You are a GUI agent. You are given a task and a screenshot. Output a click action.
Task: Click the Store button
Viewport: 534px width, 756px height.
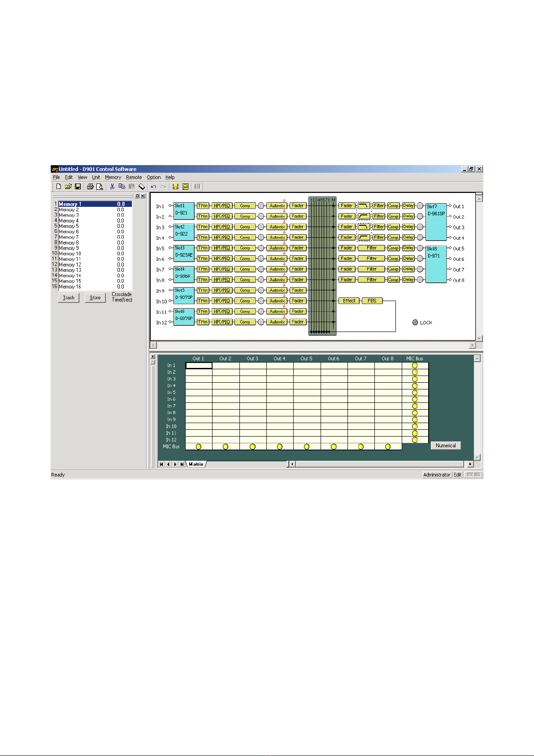click(95, 297)
